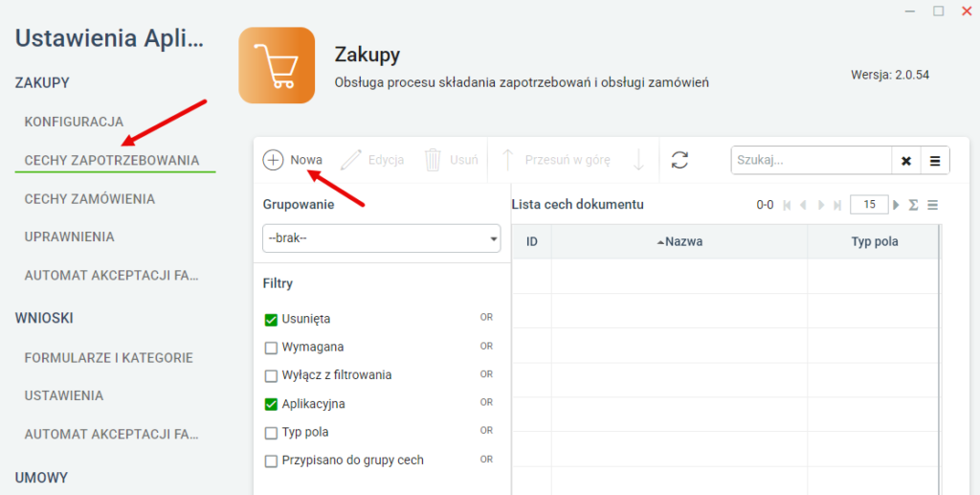Click the Szukaj search field
The height and width of the screenshot is (495, 980).
pyautogui.click(x=812, y=160)
